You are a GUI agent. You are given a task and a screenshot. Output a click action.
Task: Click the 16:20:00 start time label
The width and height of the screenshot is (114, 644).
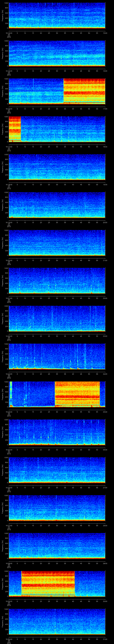click(9, 260)
